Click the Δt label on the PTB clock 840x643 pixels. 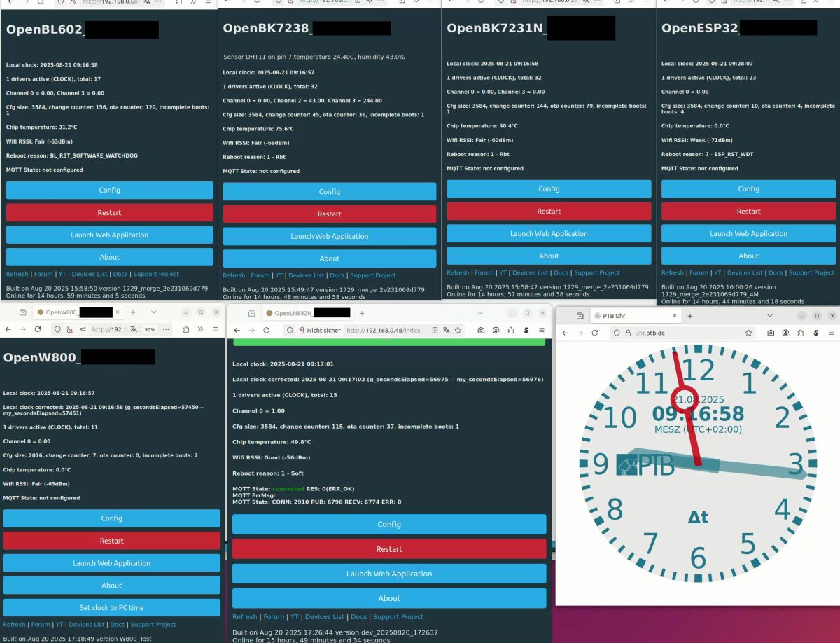click(x=699, y=518)
